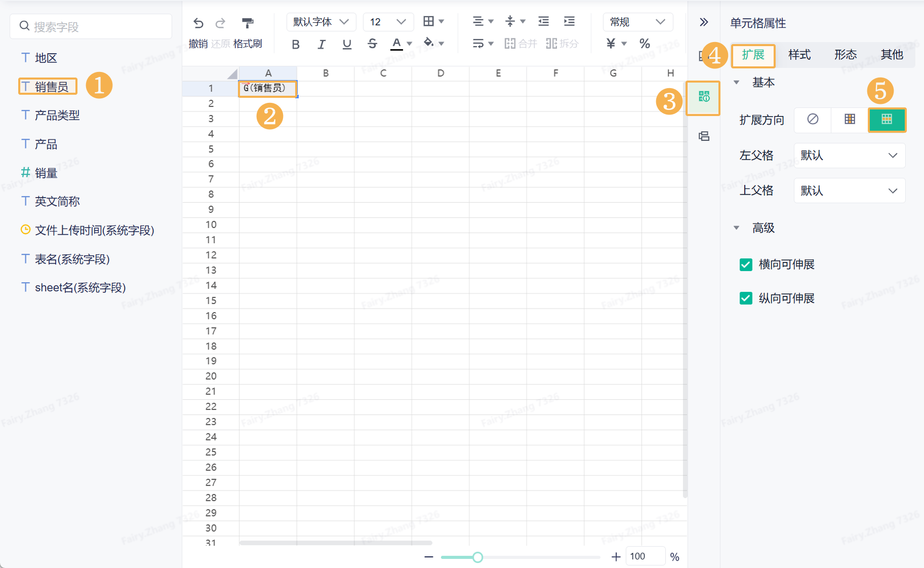
Task: Click the redo arrow icon
Action: coord(220,23)
